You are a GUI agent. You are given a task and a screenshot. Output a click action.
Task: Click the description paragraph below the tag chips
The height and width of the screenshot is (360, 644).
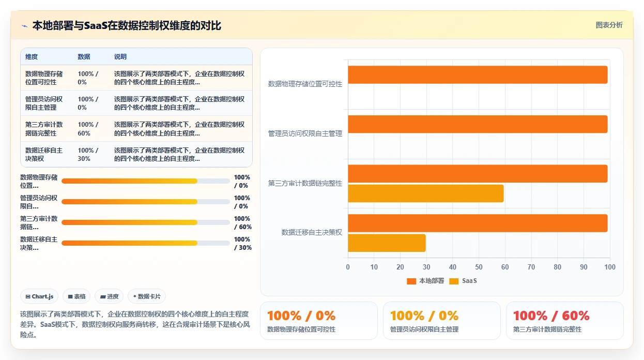(135, 324)
